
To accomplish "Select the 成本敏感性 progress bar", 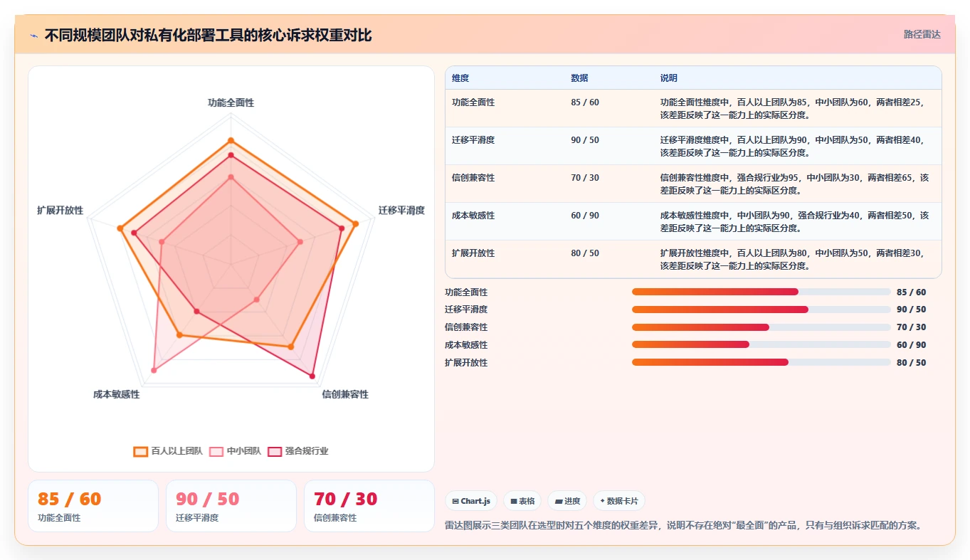I will point(761,344).
